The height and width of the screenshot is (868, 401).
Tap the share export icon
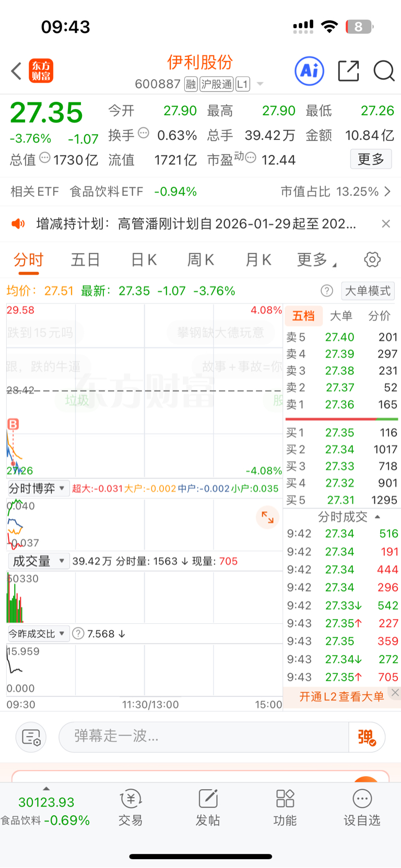pyautogui.click(x=348, y=70)
